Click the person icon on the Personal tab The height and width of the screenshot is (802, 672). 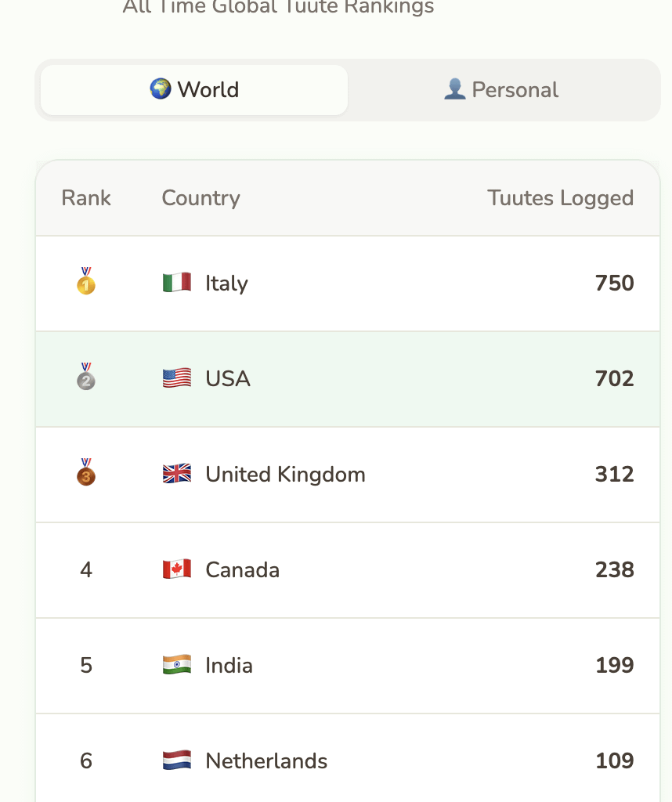[x=456, y=89]
